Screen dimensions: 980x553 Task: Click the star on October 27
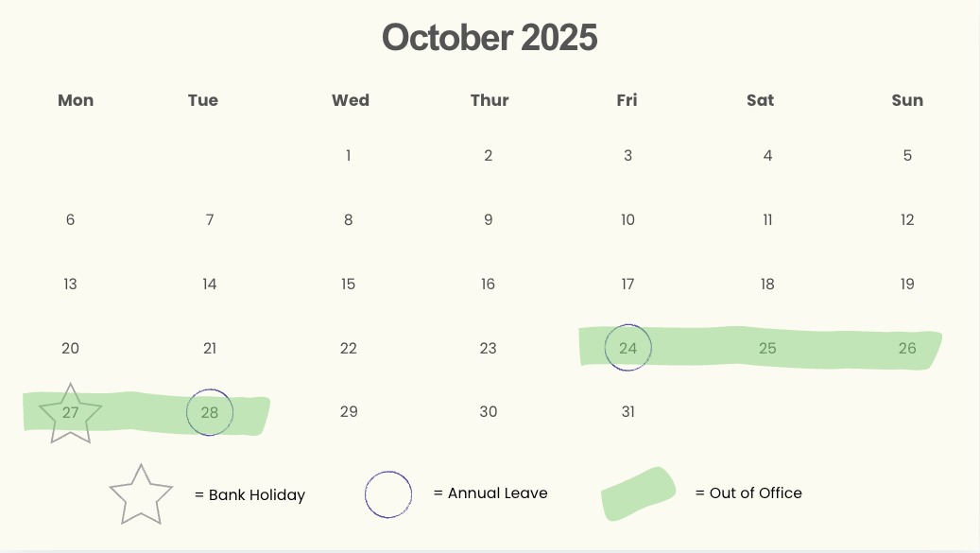[x=70, y=414]
